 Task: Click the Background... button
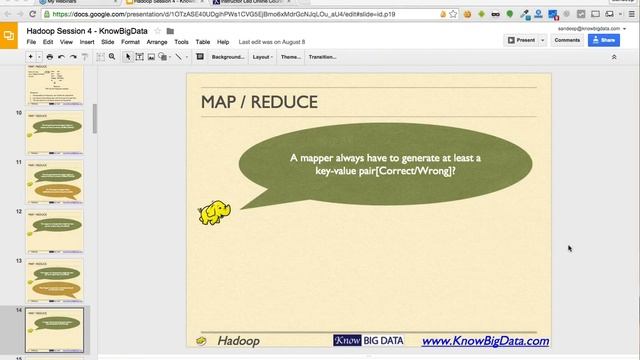228,57
